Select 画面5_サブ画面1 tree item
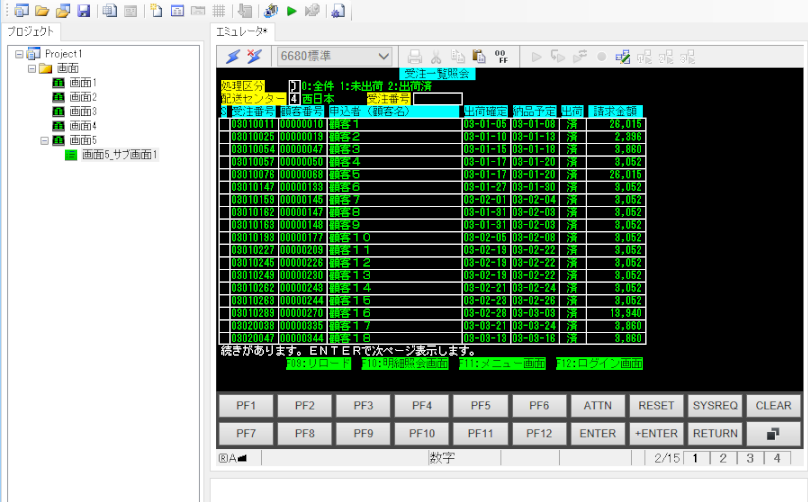The image size is (808, 502). pyautogui.click(x=120, y=155)
